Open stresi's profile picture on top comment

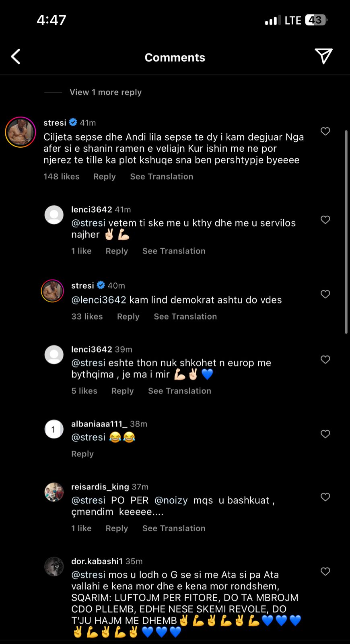click(21, 132)
